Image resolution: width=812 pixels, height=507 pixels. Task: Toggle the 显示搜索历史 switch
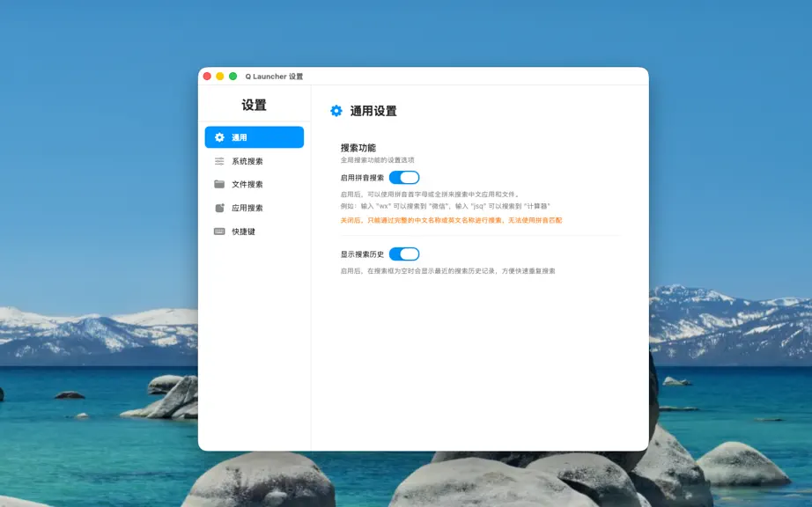coord(404,254)
